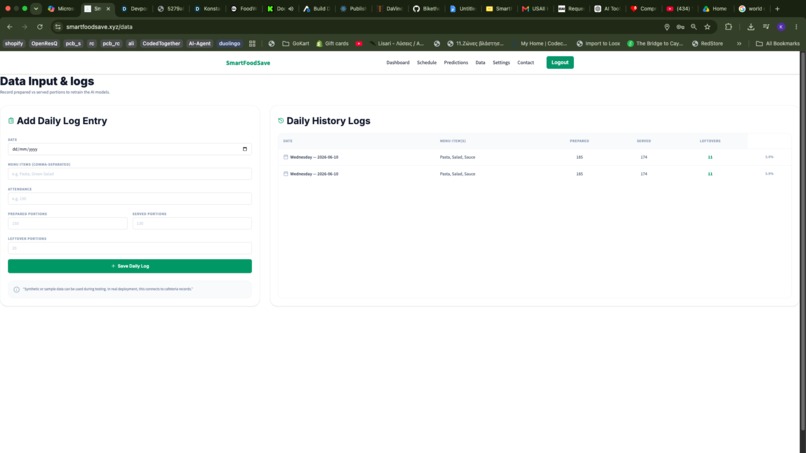Click calendar icon in second Wednesday log row
Screen dimensions: 806x453
[286, 174]
